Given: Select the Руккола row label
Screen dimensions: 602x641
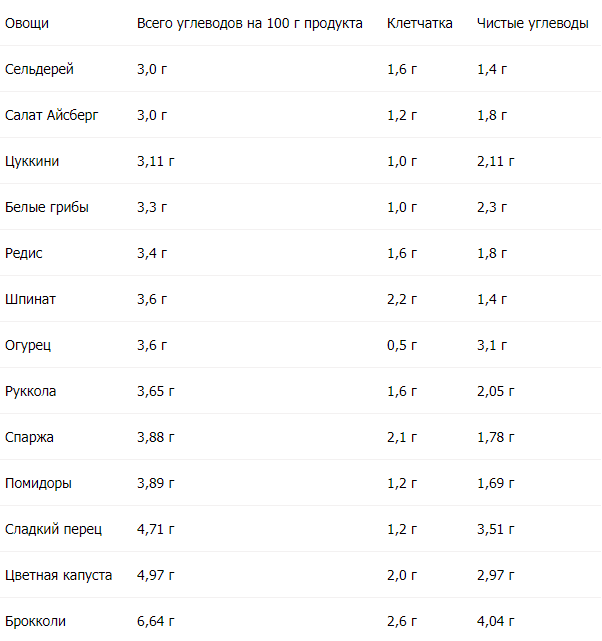Looking at the screenshot, I should 31,391.
